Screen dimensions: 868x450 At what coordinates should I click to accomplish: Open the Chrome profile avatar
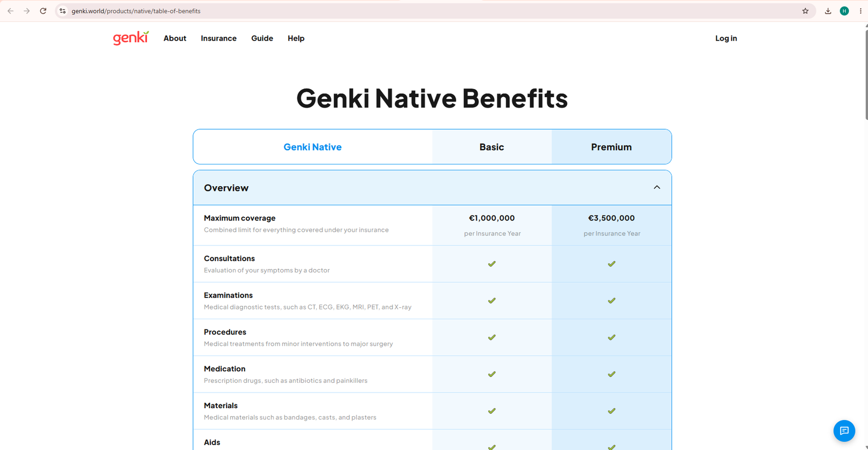[x=844, y=11]
